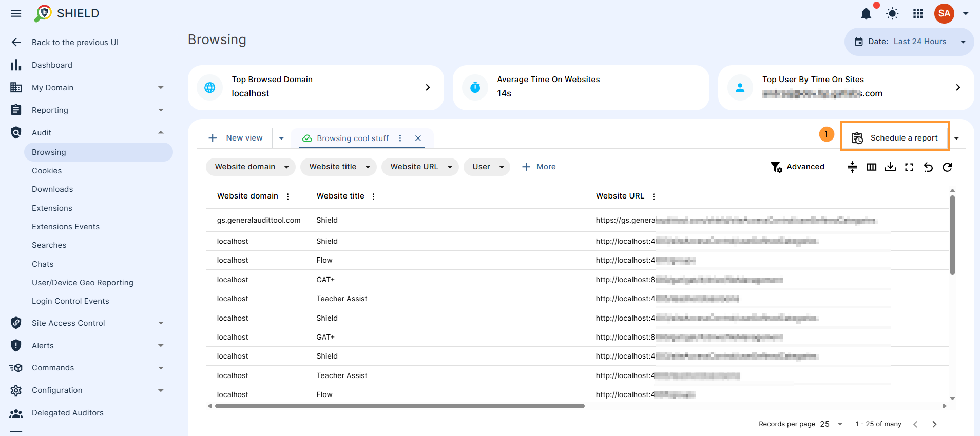Open Dashboard from the sidebar
Image resolution: width=980 pixels, height=436 pixels.
click(x=52, y=65)
